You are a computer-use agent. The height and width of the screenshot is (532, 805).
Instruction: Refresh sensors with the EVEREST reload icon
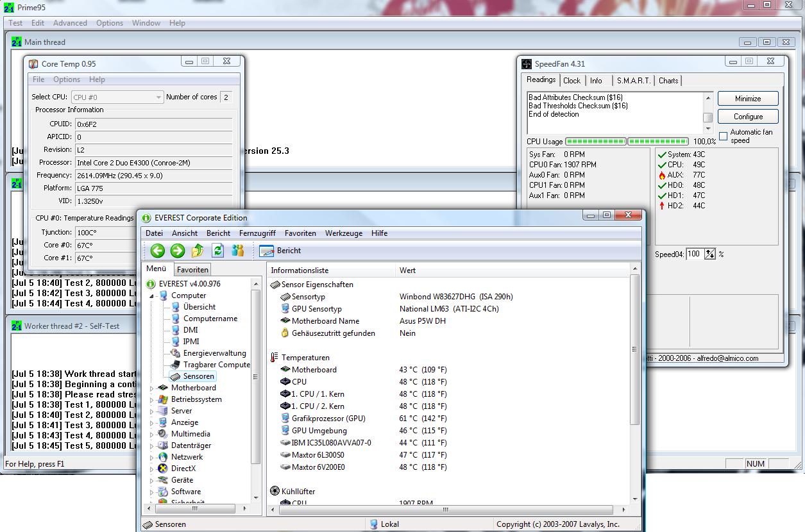tap(217, 251)
